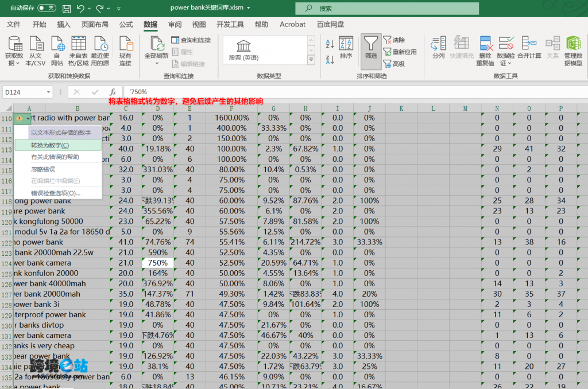Screen dimensions: 588x389
Task: Click the Redo arrow icon
Action: (100, 8)
